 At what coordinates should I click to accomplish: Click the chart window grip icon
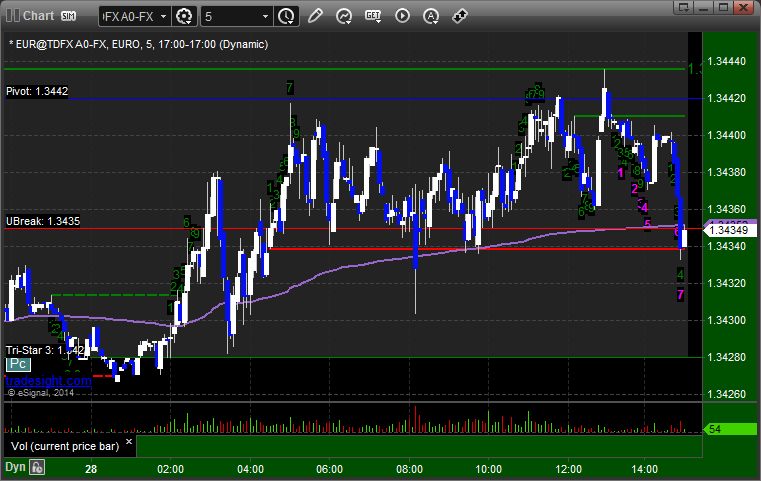tap(13, 16)
